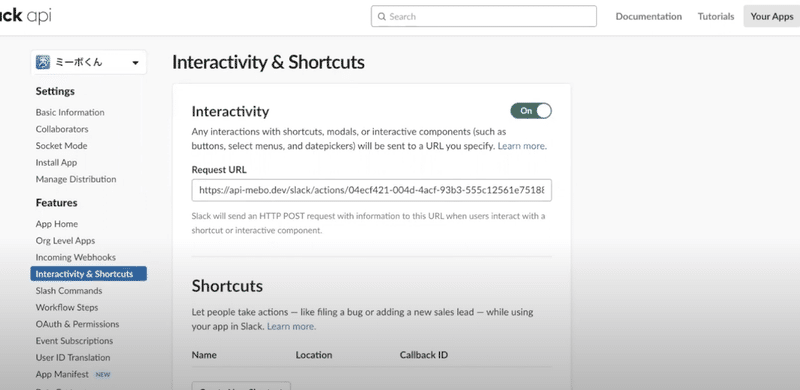800x390 pixels.
Task: Click the Slack api logo
Action: pyautogui.click(x=26, y=16)
